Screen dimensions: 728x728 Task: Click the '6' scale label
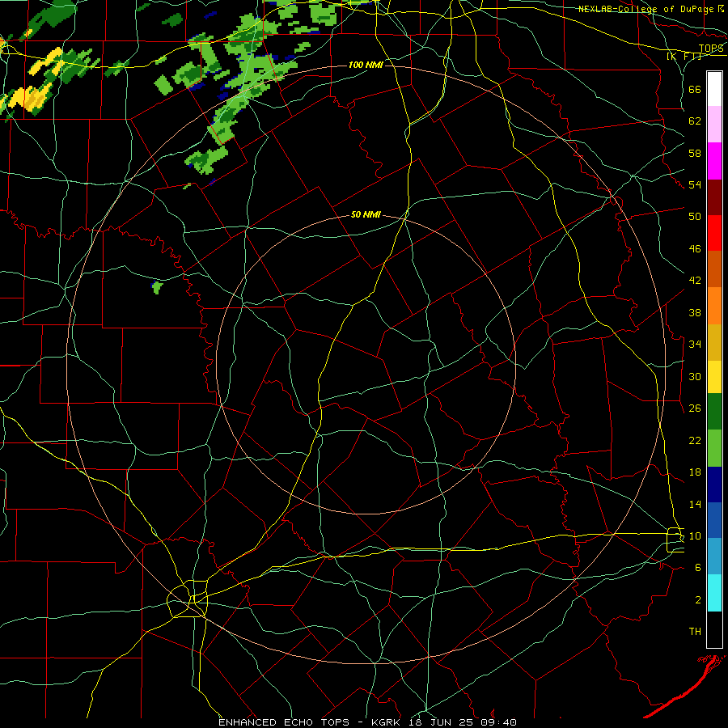(698, 568)
